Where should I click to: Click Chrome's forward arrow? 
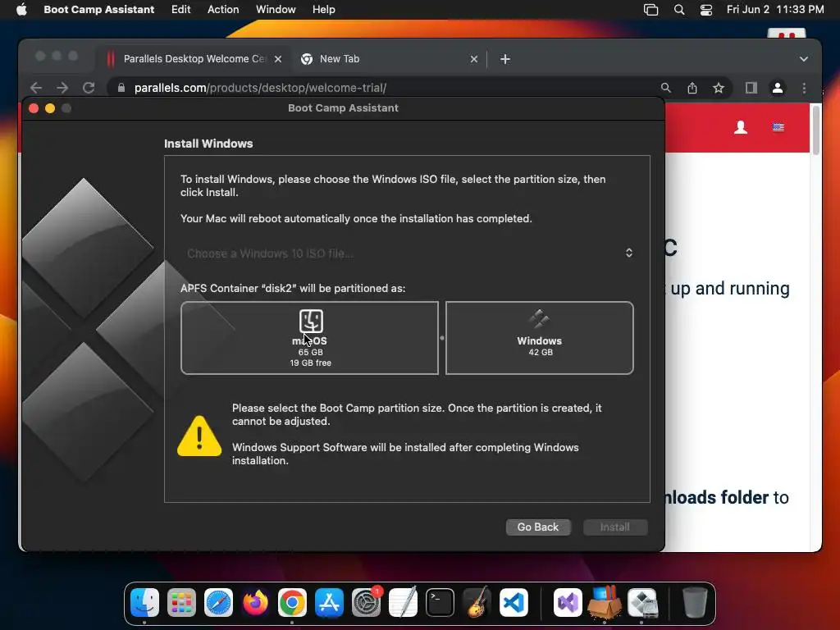point(62,87)
